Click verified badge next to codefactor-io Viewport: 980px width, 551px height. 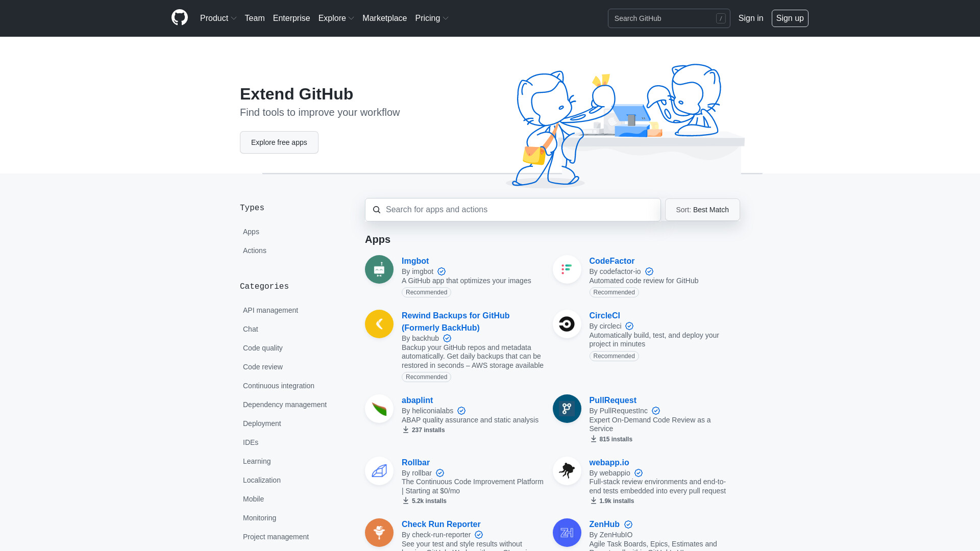point(649,272)
